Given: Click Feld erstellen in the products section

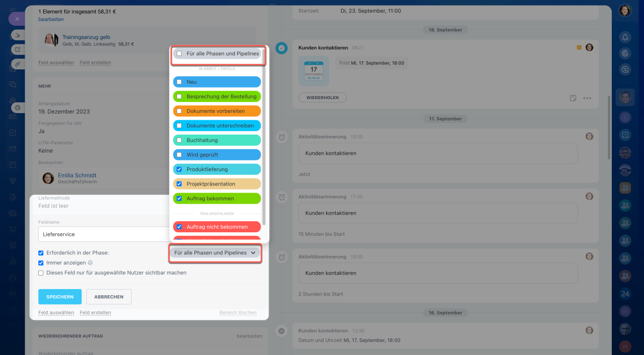Looking at the screenshot, I should 95,63.
